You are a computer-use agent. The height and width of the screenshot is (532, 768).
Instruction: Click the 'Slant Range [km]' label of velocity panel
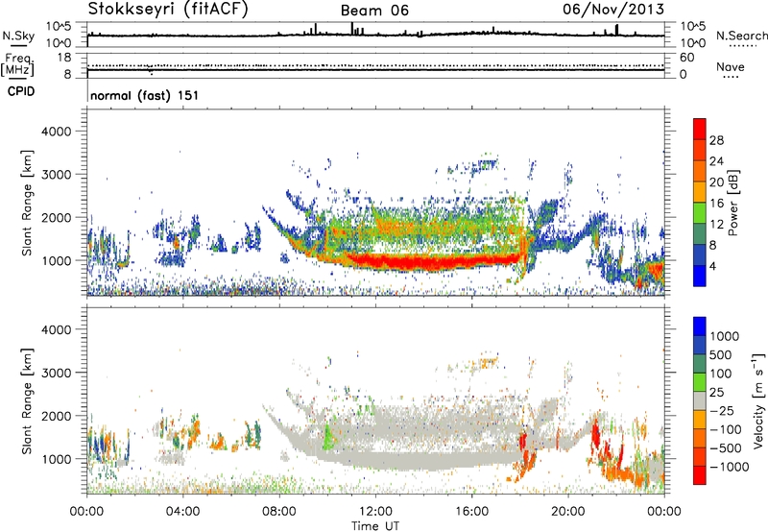27,401
